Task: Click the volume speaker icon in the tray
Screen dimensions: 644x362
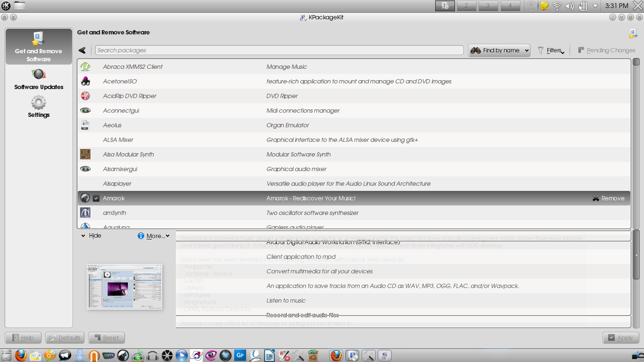Action: (x=570, y=6)
